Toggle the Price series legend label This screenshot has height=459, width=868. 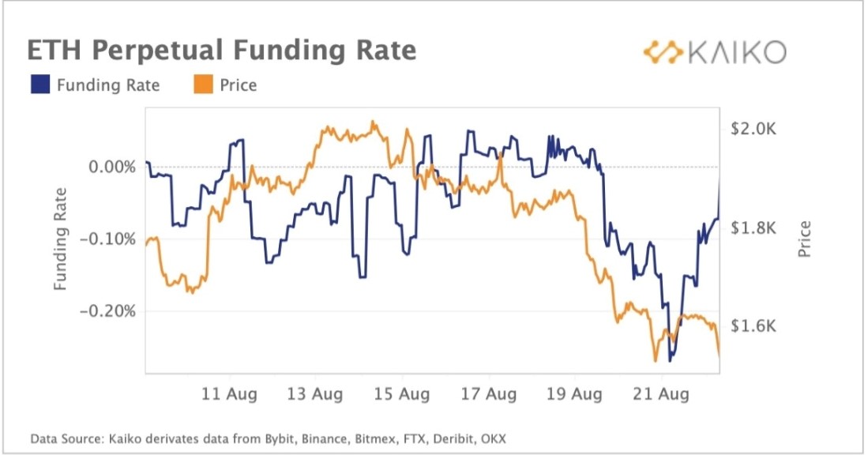pyautogui.click(x=239, y=85)
